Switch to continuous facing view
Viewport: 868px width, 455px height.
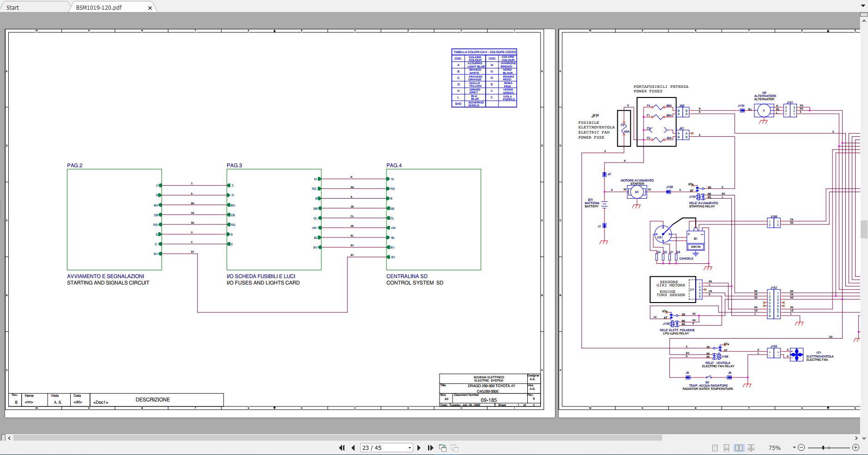point(751,448)
